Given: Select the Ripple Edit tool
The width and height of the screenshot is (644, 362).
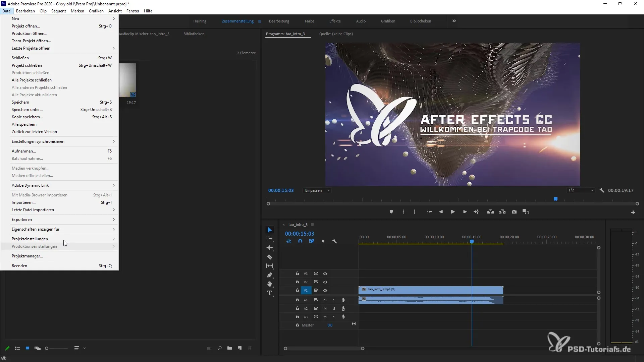Looking at the screenshot, I should tap(270, 248).
